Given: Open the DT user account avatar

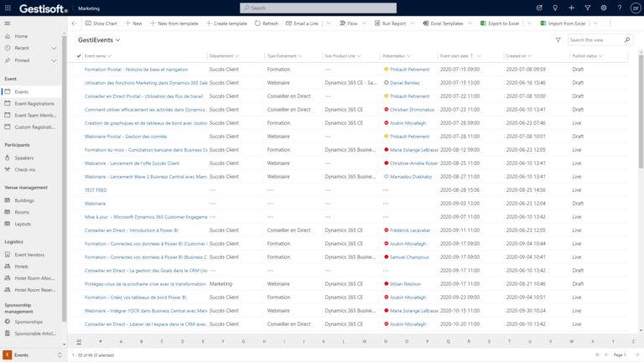Looking at the screenshot, I should 636,8.
